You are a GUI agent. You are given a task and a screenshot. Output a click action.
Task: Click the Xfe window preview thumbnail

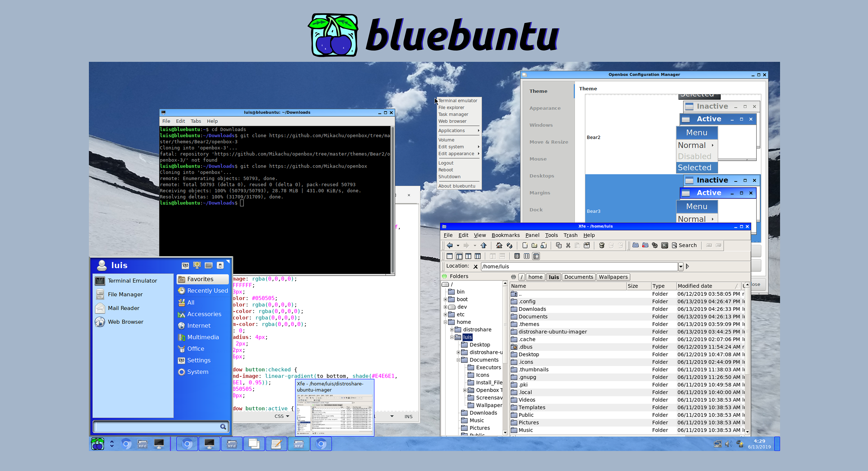point(335,415)
